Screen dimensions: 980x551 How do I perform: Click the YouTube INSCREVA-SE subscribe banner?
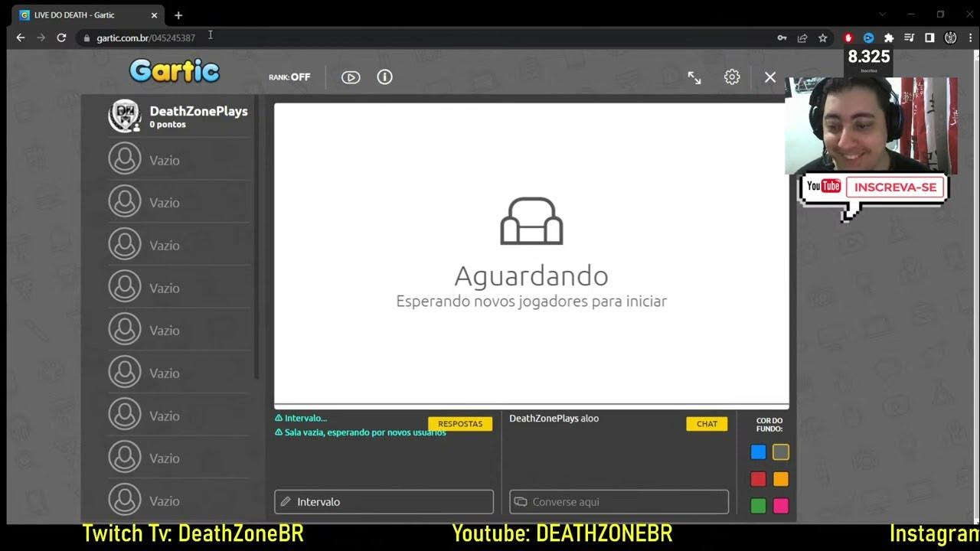873,187
